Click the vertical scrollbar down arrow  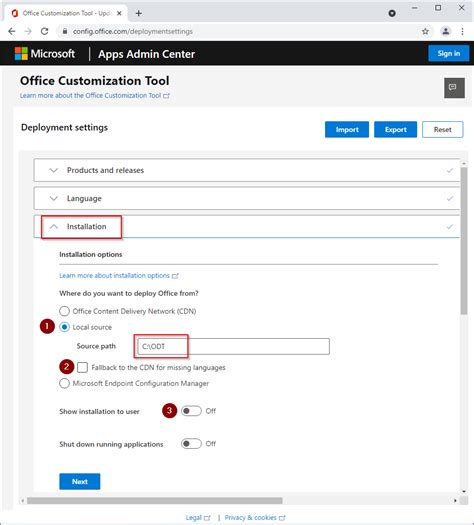coord(464,492)
